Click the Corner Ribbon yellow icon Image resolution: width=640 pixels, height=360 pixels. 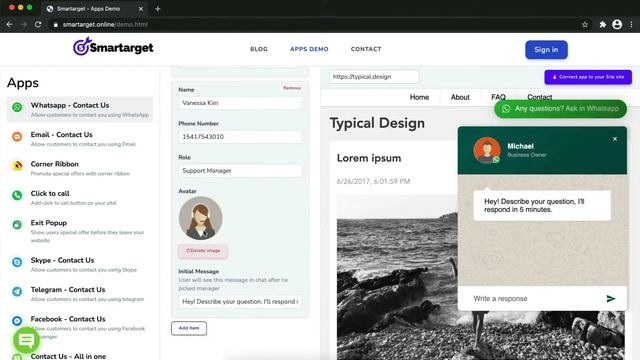(17, 166)
